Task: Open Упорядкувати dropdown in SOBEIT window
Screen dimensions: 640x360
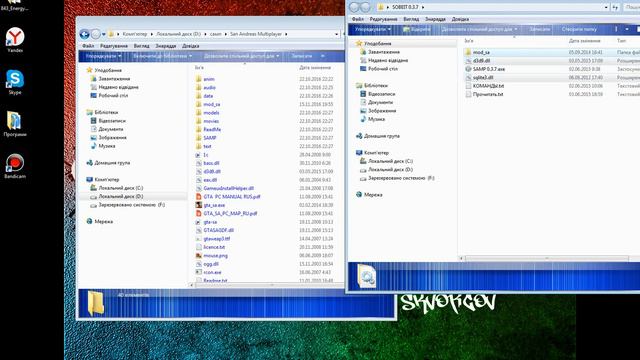Action: click(x=373, y=29)
